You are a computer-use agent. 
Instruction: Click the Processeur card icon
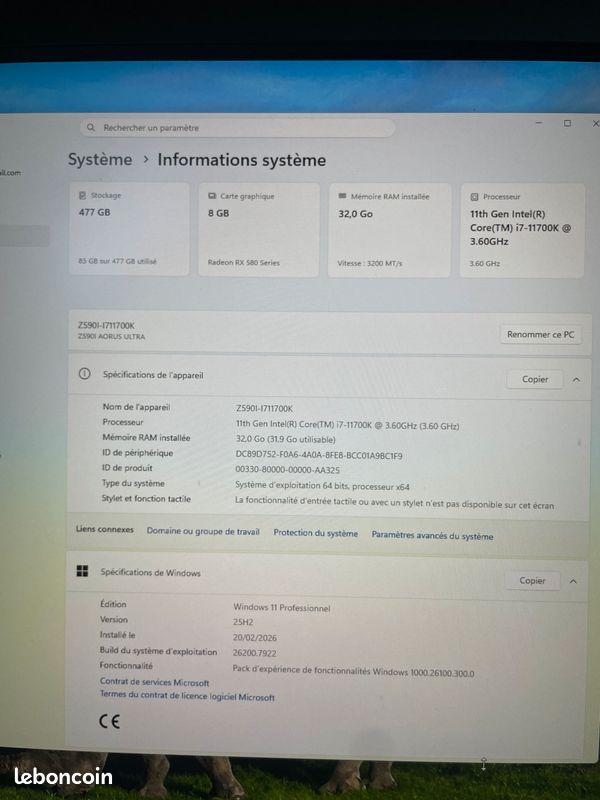tap(474, 196)
